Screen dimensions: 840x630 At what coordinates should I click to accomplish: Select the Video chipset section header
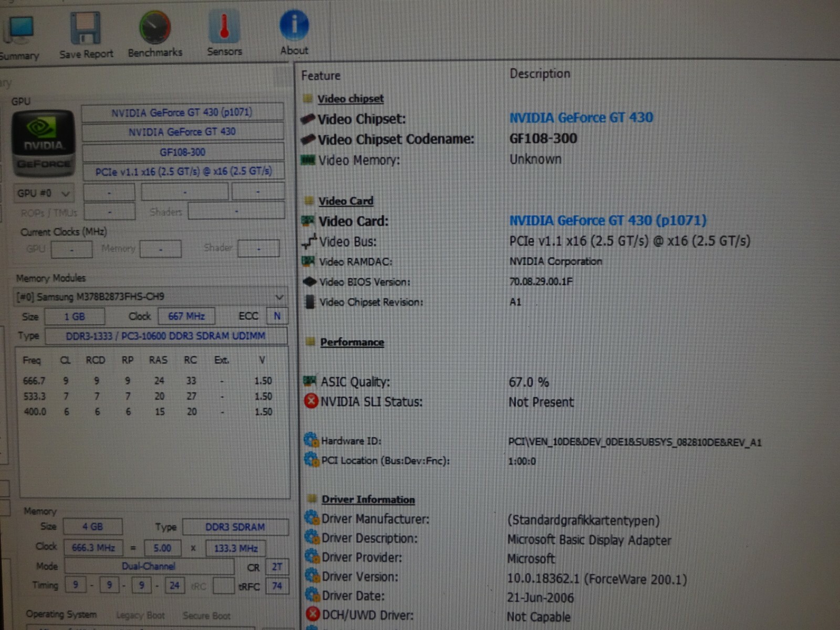point(350,99)
